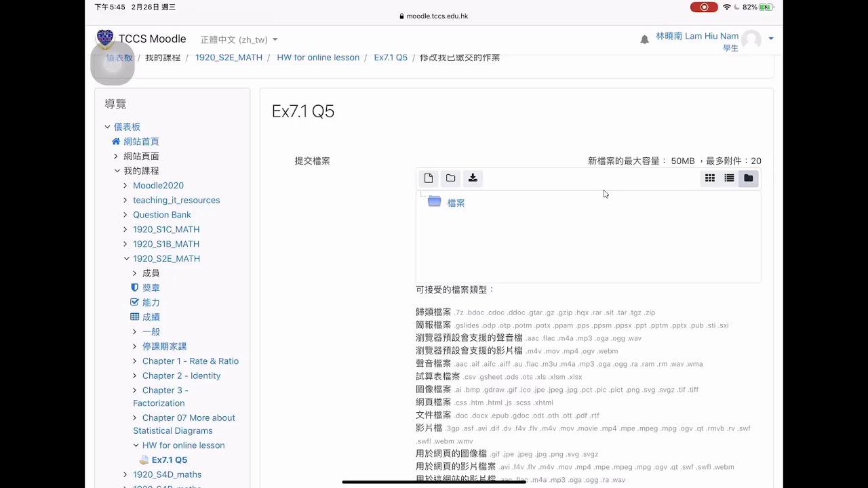Collapse the 我的課程 tree node

[117, 171]
